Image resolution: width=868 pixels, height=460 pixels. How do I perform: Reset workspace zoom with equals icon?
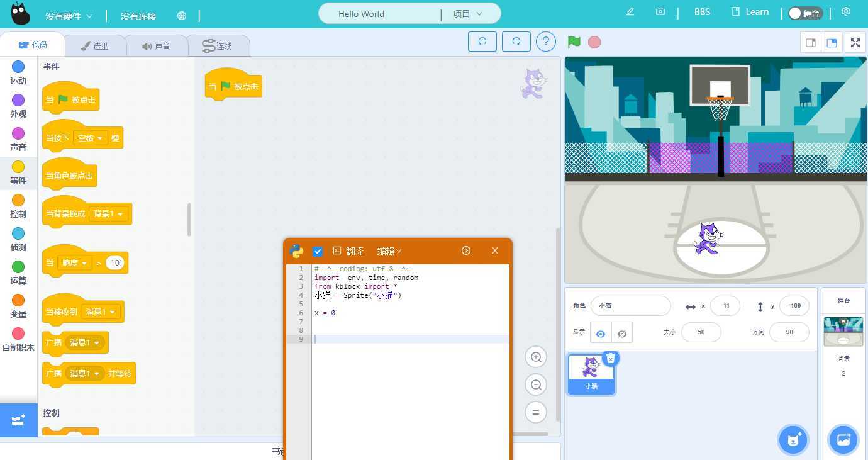[536, 412]
